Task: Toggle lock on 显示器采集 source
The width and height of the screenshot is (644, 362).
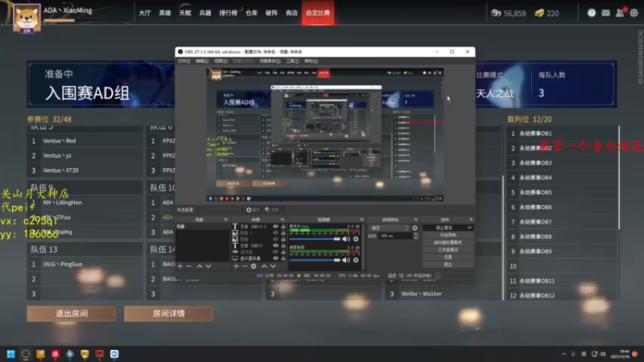Action: (283, 258)
